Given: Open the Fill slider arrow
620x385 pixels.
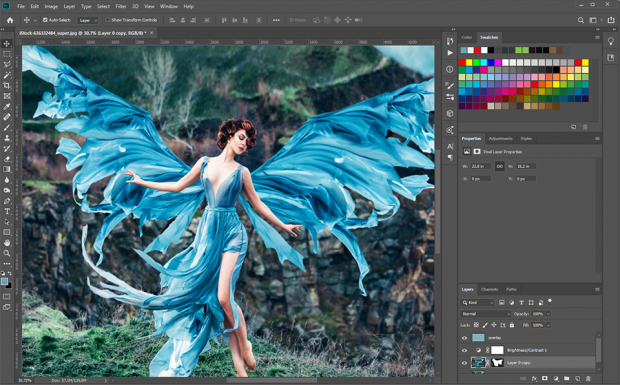Looking at the screenshot, I should (548, 325).
